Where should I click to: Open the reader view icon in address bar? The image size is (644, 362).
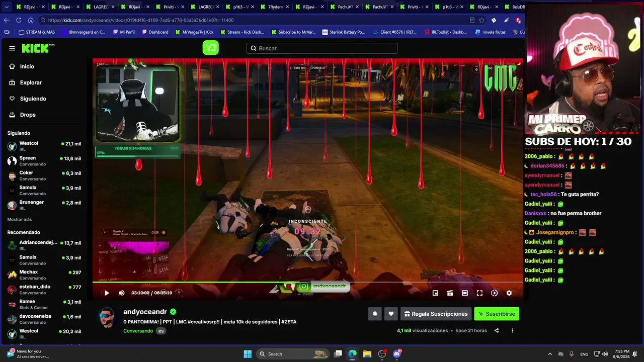coord(472,20)
